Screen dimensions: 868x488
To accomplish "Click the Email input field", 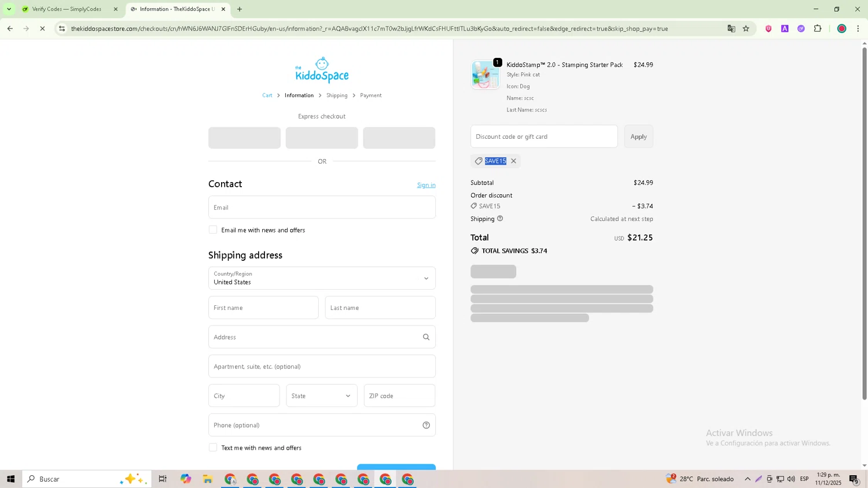I will coord(322,208).
